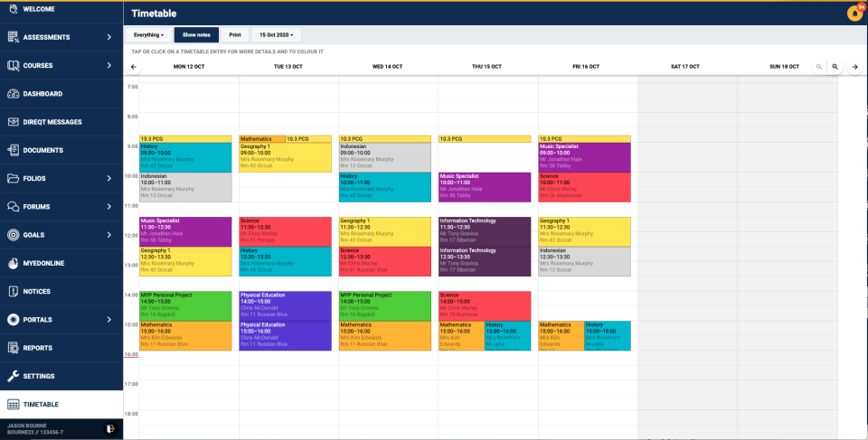Screen dimensions: 868x440
Task: Click the MyEdOnline icon
Action: [14, 263]
